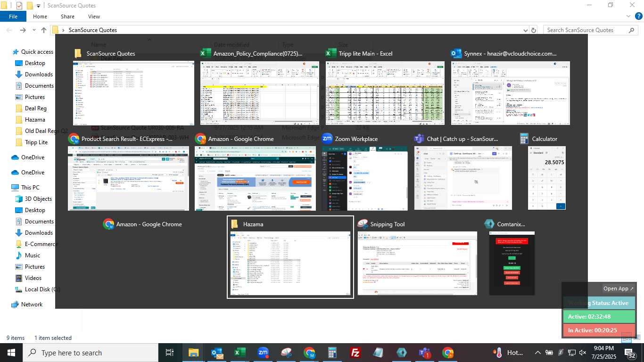The image size is (644, 362).
Task: Open the notification center icon
Action: 630,353
